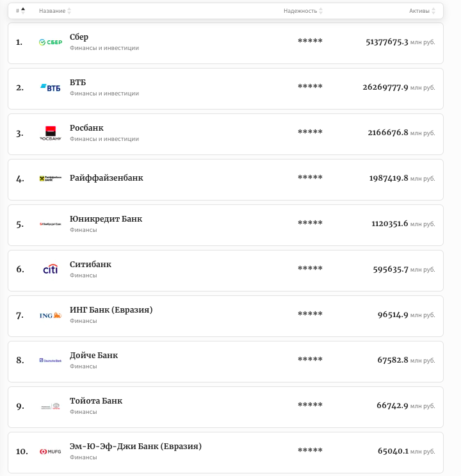Click the Raiffeisenbank logo
Screen dimensions: 461x476
[51, 179]
